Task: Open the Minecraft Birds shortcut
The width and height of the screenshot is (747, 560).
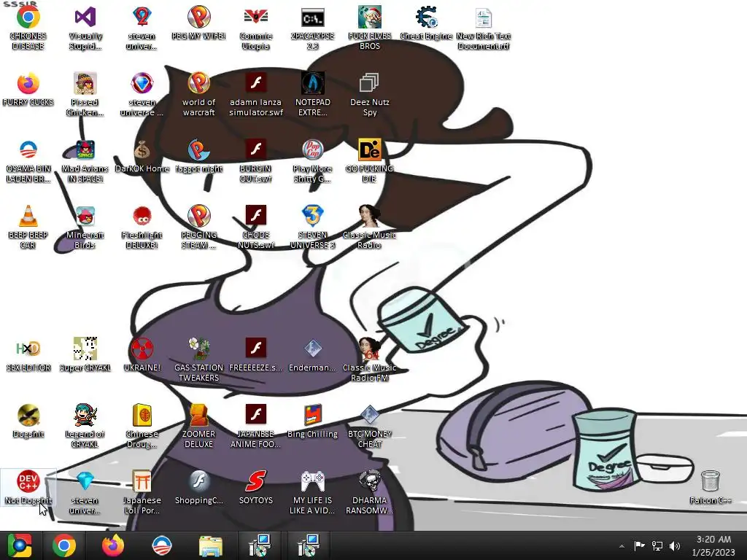Action: coord(85,227)
